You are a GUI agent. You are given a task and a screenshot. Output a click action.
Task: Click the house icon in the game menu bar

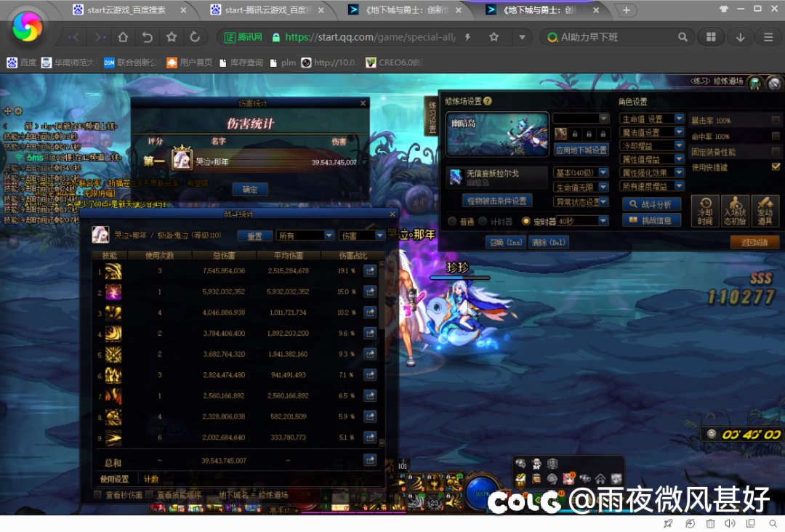pos(600,479)
